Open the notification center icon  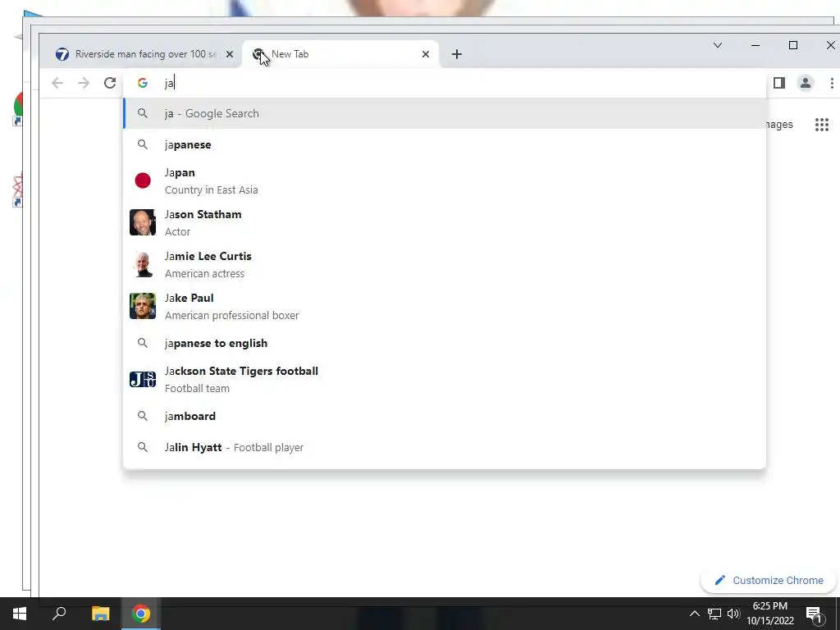(x=815, y=614)
